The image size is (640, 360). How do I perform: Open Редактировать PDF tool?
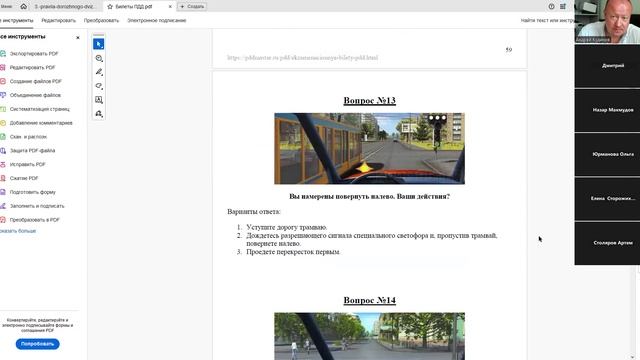point(32,67)
